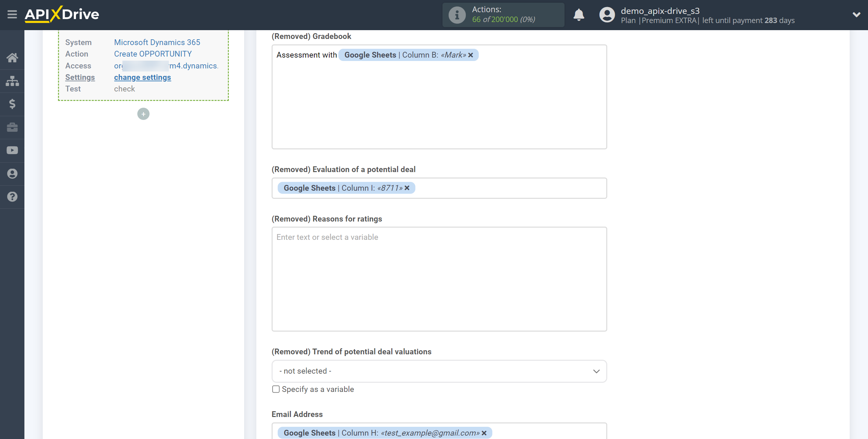Click the hamburger menu icon top left
Image resolution: width=868 pixels, height=439 pixels.
pyautogui.click(x=11, y=14)
